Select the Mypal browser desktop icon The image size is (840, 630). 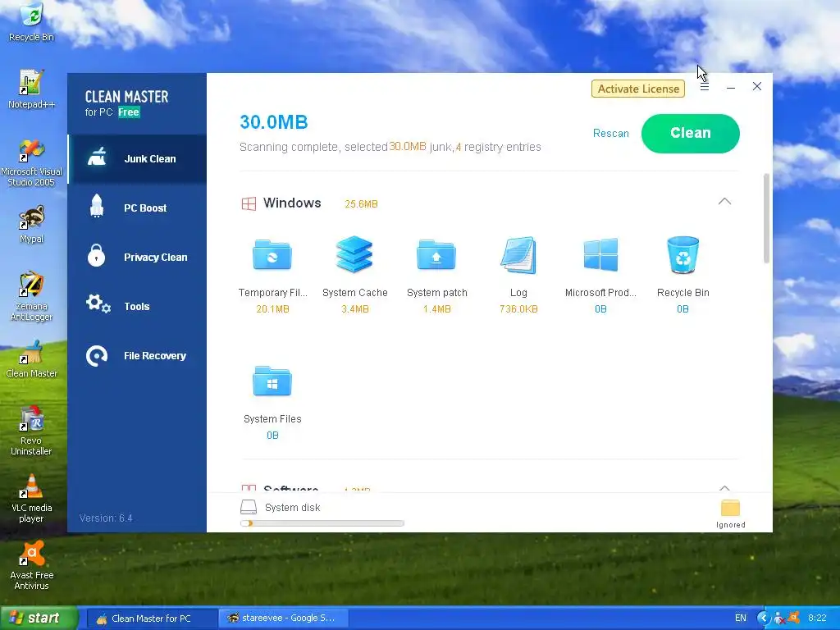32,224
